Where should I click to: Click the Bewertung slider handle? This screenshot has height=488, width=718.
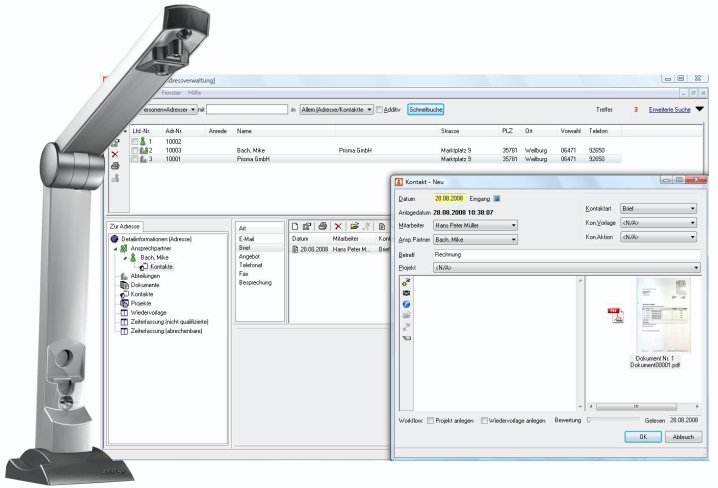588,421
